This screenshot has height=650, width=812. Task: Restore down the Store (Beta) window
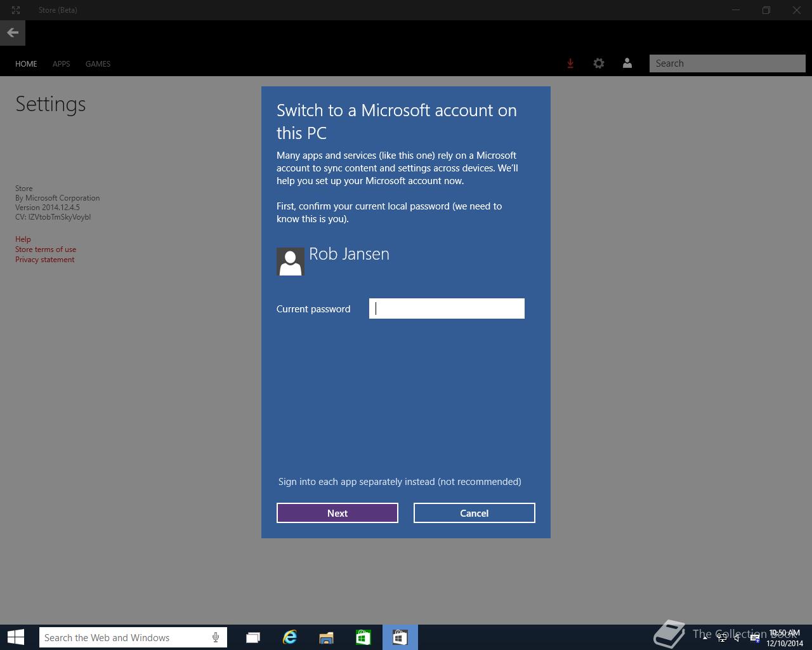pyautogui.click(x=766, y=10)
